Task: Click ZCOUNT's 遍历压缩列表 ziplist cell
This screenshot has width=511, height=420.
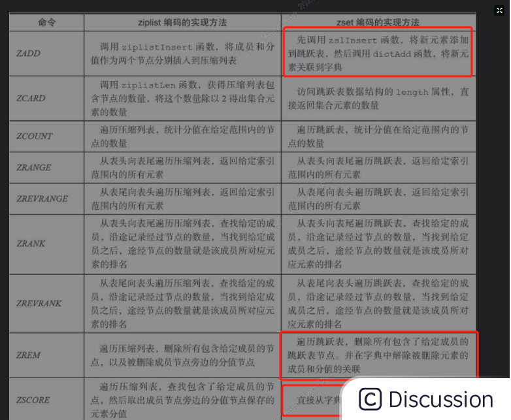Action: click(182, 137)
